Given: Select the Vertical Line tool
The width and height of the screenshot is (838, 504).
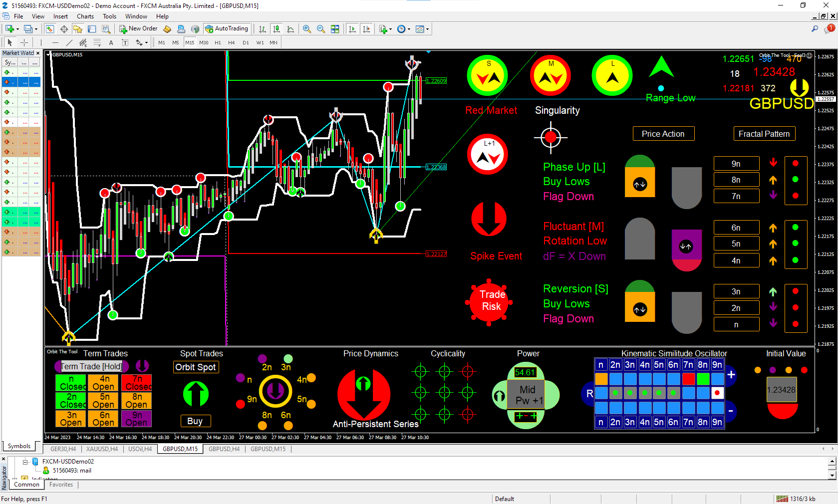Looking at the screenshot, I should coord(41,42).
